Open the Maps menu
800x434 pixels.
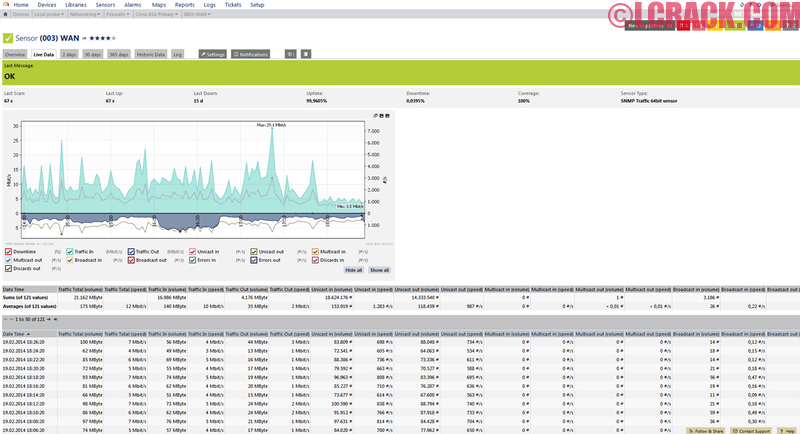pos(159,5)
